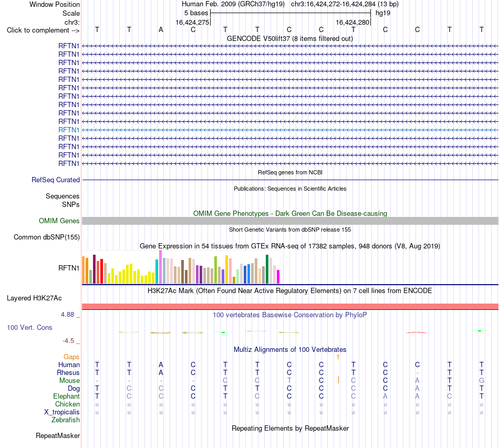This screenshot has height=448, width=499.
Task: Open the 'H3K27Ac Mark' ENCODE track title
Action: [290, 291]
